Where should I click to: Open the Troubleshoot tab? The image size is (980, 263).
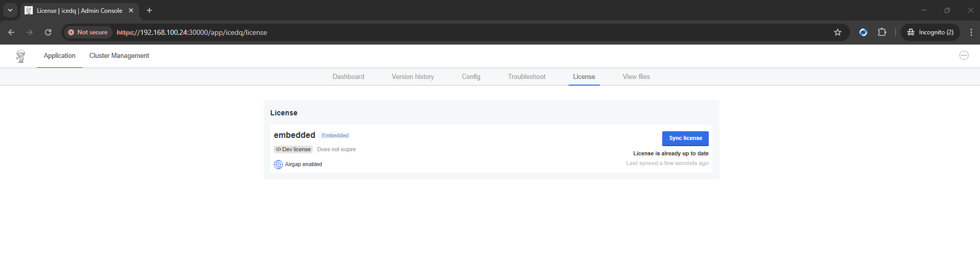[527, 77]
